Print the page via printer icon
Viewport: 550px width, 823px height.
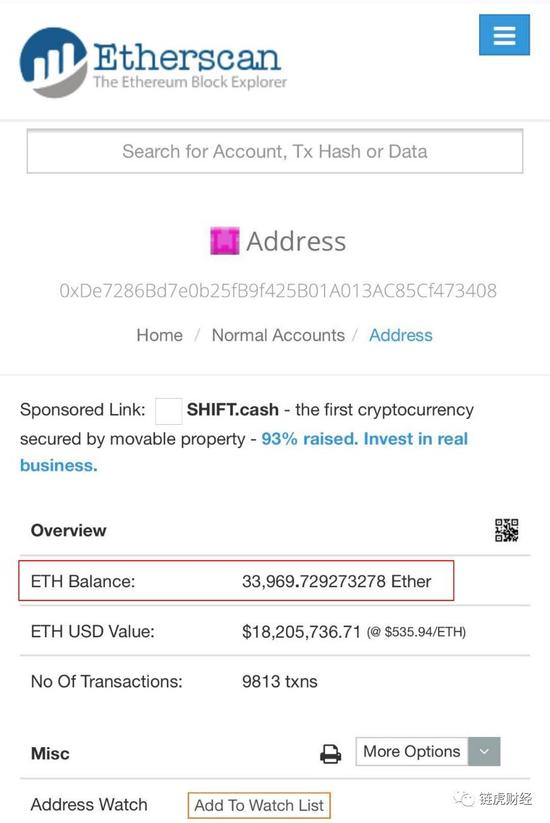click(x=330, y=754)
